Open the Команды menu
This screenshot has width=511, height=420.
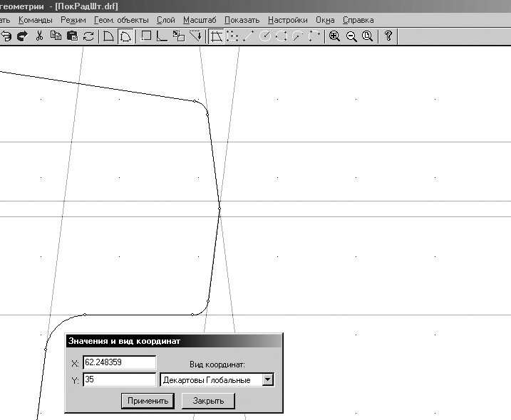(x=36, y=20)
